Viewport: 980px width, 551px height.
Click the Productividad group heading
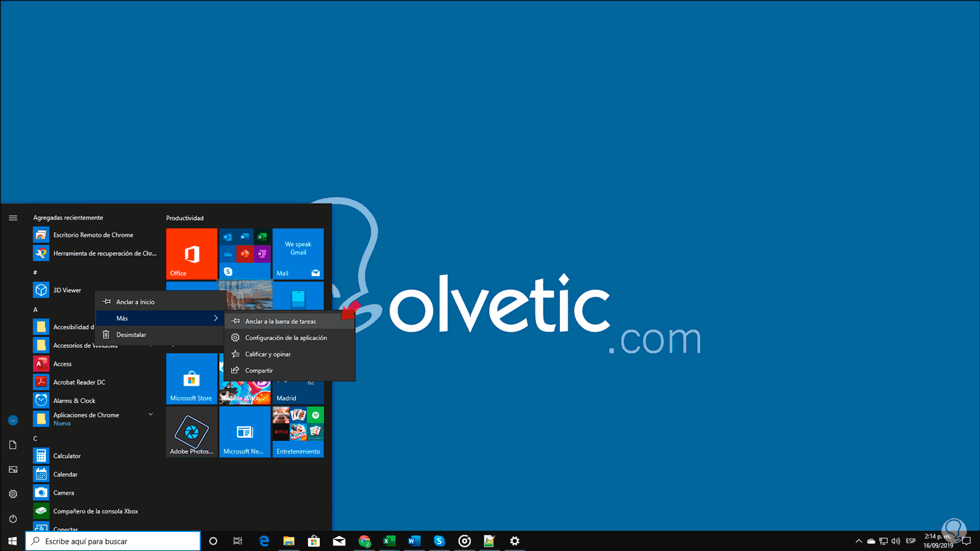(185, 218)
